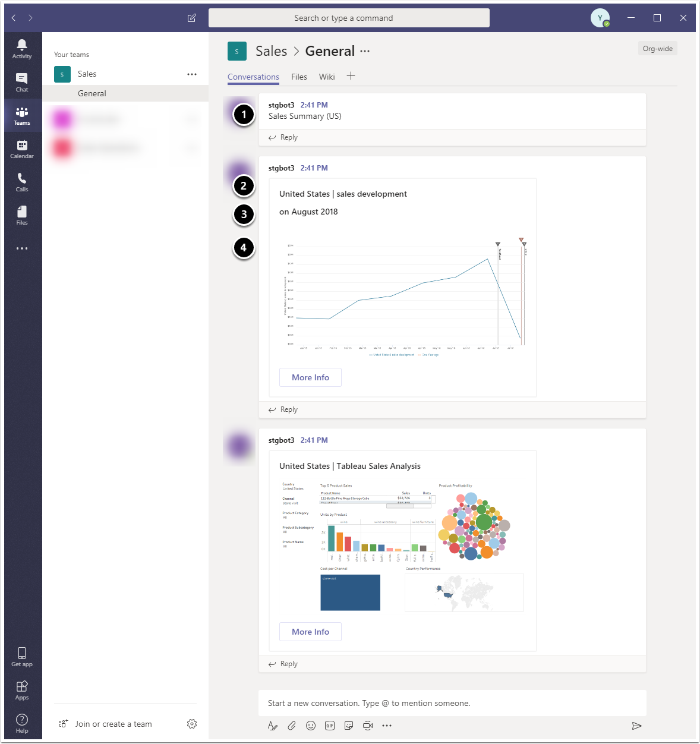Screen dimensions: 700x744
Task: Open manage teams gear icon
Action: 191,724
